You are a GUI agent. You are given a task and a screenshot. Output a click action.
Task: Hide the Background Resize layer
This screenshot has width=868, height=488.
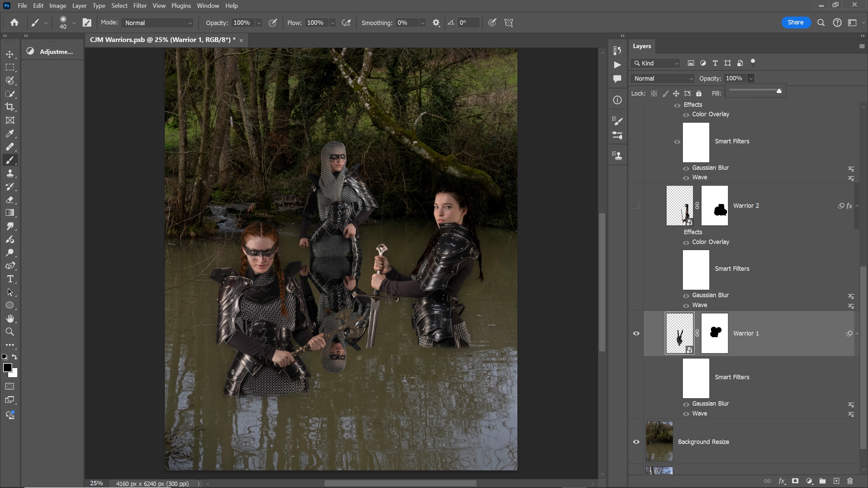(636, 442)
